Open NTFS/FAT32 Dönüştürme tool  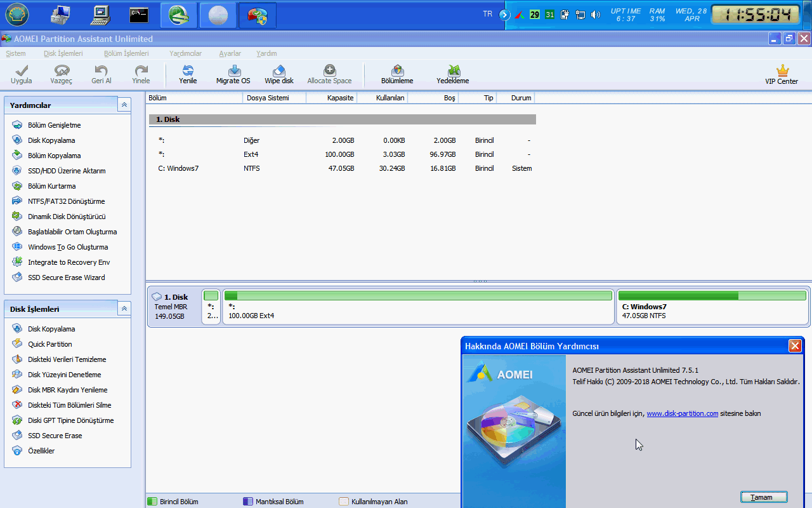tap(59, 201)
